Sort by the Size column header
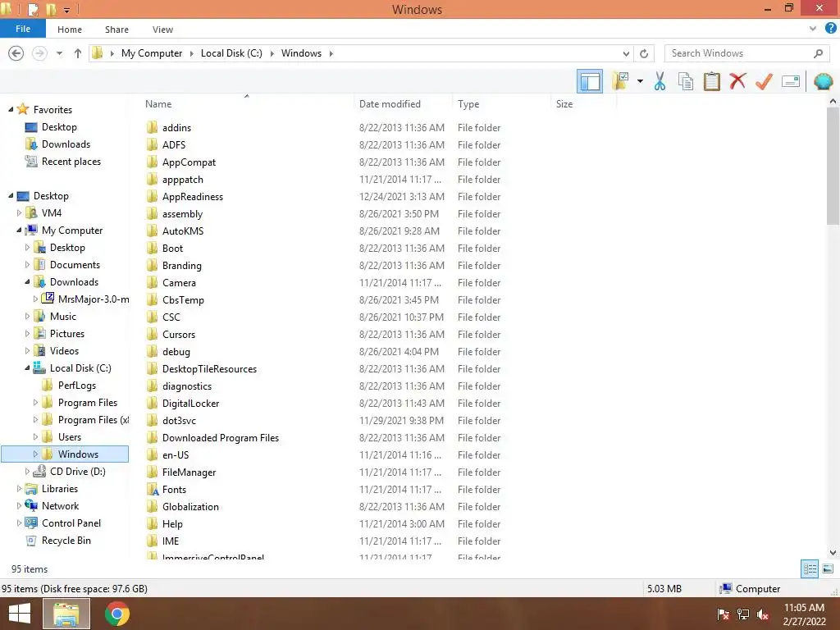The image size is (840, 630). pyautogui.click(x=564, y=104)
